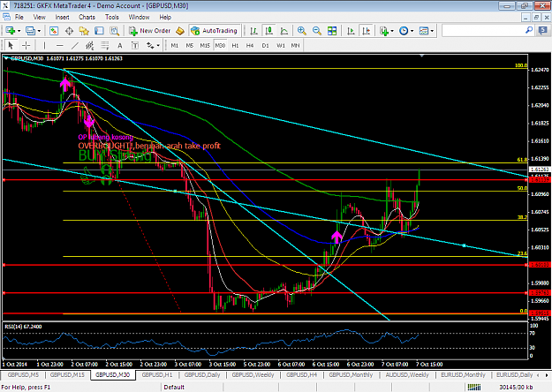Switch timeframe to M15
The image size is (552, 392).
click(x=205, y=45)
